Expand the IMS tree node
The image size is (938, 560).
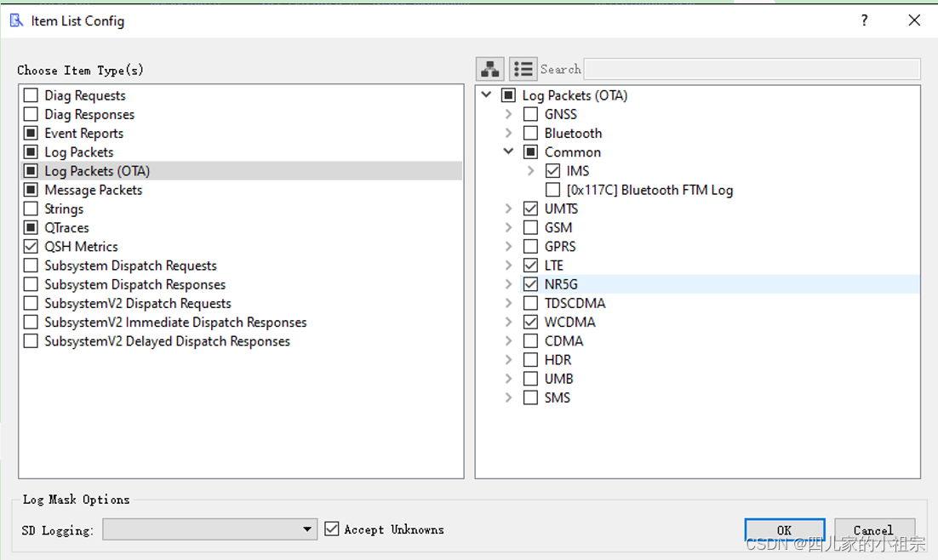[530, 170]
